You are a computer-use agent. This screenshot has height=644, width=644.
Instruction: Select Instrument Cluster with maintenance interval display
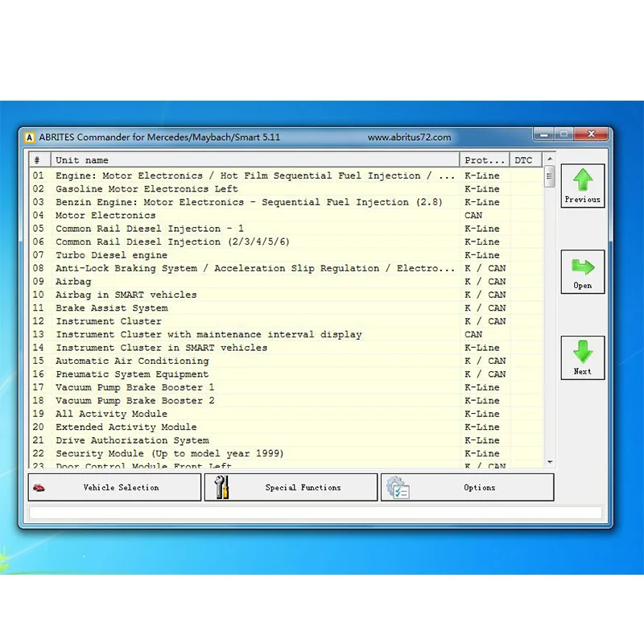coord(287,334)
